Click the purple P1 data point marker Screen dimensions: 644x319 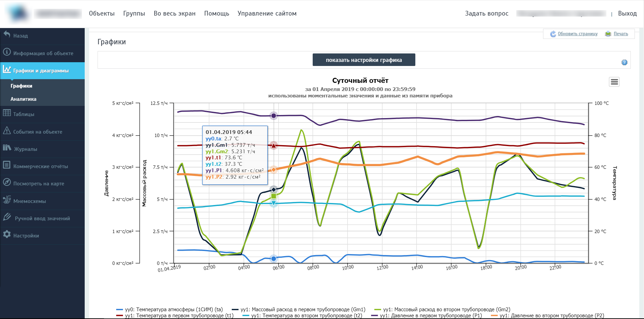pyautogui.click(x=274, y=116)
